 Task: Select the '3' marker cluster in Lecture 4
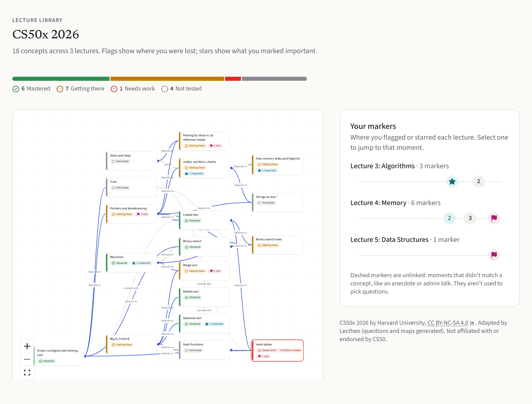coord(470,218)
